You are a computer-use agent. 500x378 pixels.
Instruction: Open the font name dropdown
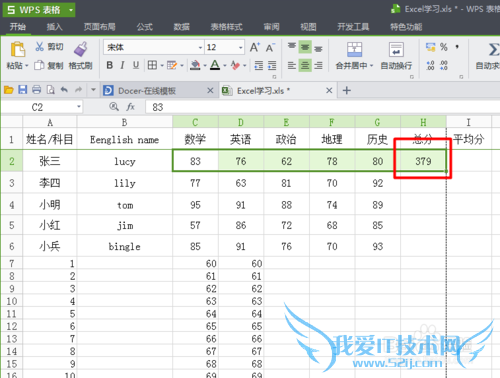coord(200,48)
